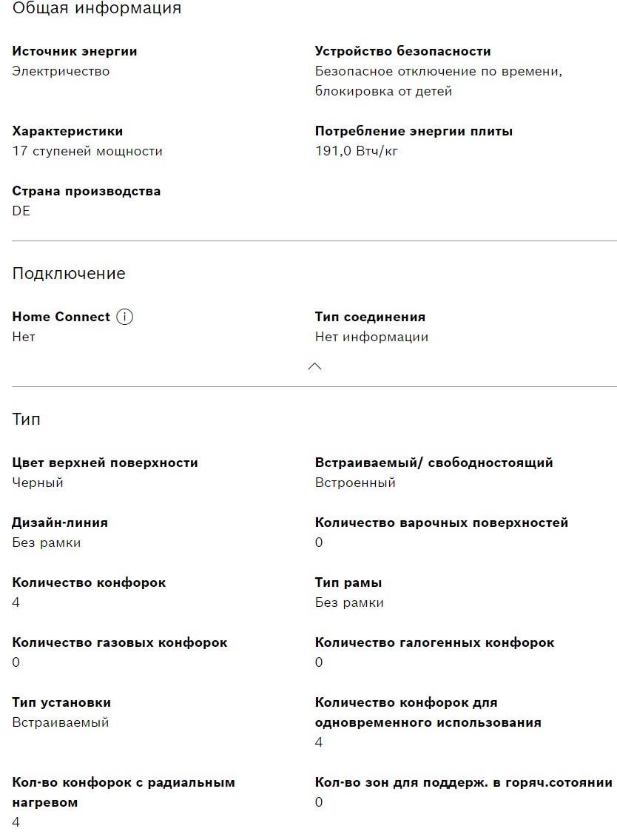Click the Дизайн-линия label
617x840 pixels.
60,523
